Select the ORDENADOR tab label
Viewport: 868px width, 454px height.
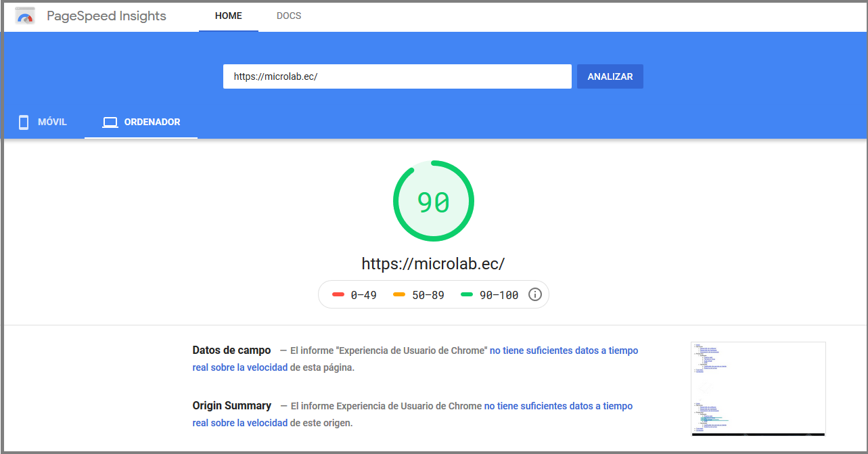click(x=152, y=122)
